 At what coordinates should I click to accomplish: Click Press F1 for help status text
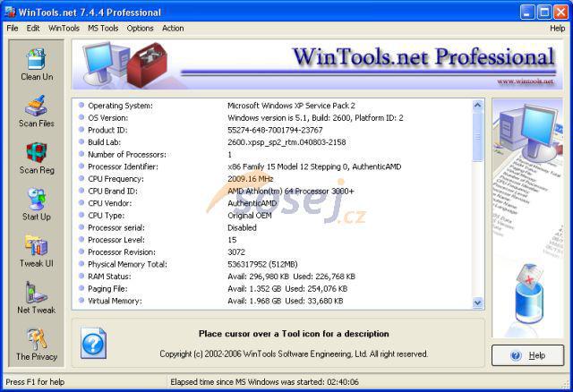(35, 382)
